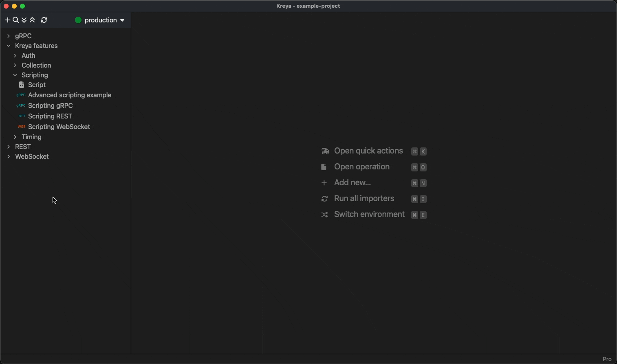The height and width of the screenshot is (364, 617).
Task: Click the sync icon beside Run all importers
Action: click(x=324, y=199)
